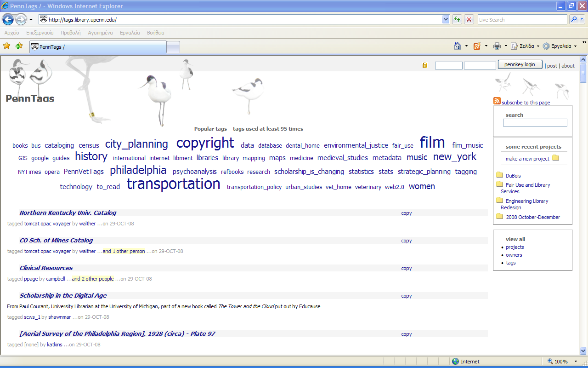Click the Home page icon
Image resolution: width=588 pixels, height=368 pixels.
click(x=458, y=46)
